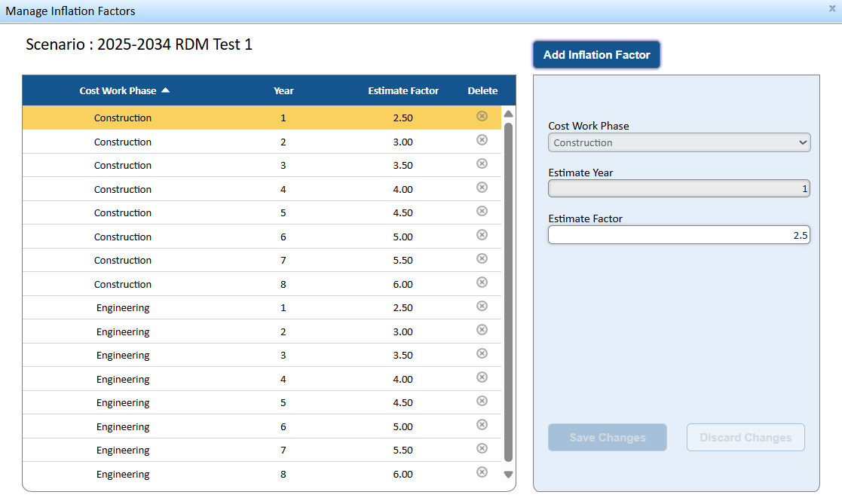This screenshot has height=504, width=842.
Task: Delete the Engineering year 6 entry
Action: 482,425
